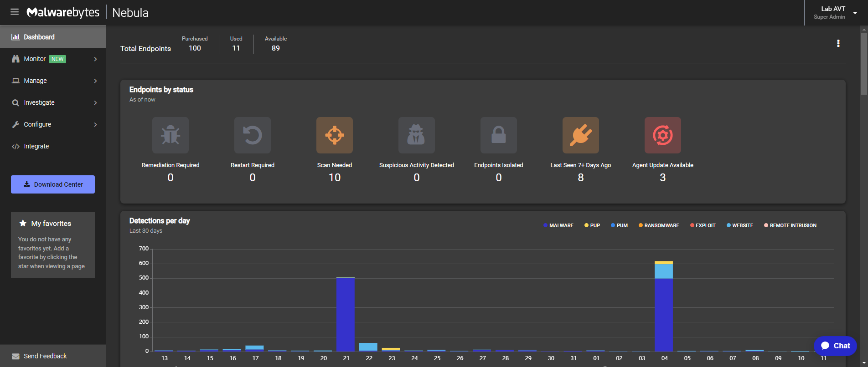
Task: Click the Download Center button
Action: [x=53, y=184]
